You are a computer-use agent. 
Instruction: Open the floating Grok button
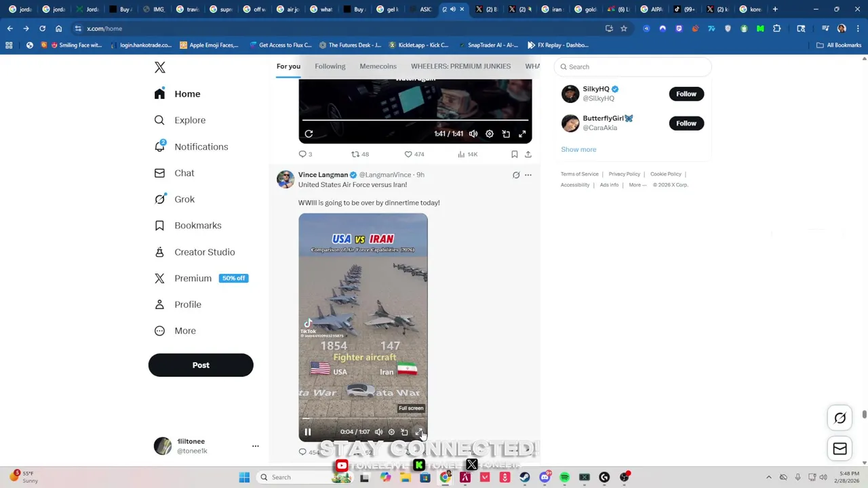coord(840,418)
